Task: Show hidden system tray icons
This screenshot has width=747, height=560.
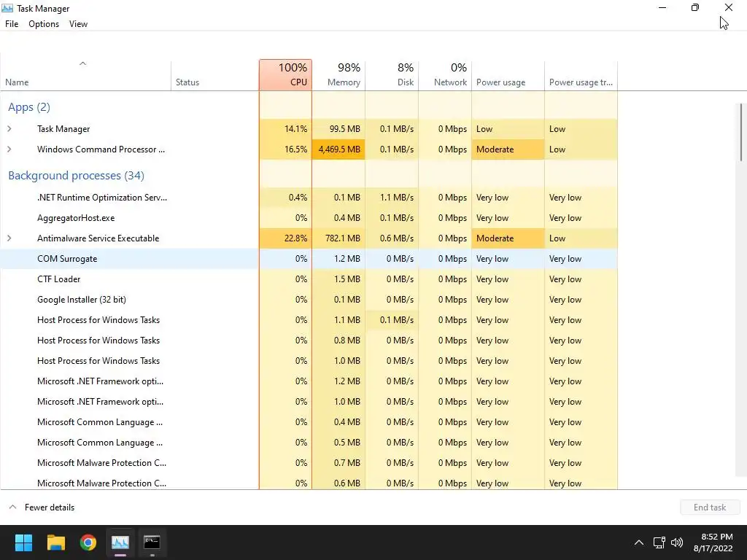Action: [x=639, y=542]
